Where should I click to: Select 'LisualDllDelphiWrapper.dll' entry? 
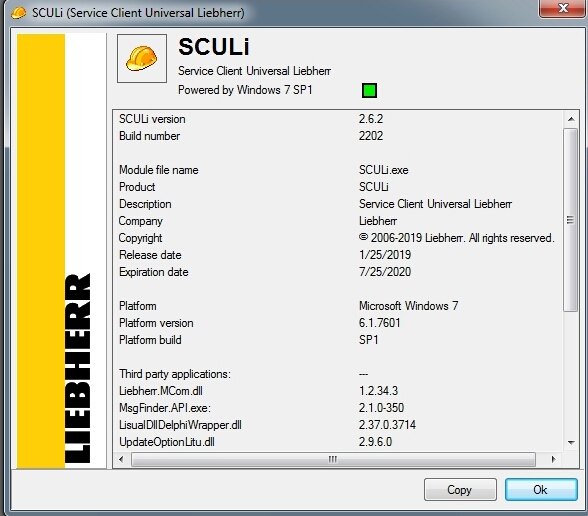(x=180, y=425)
